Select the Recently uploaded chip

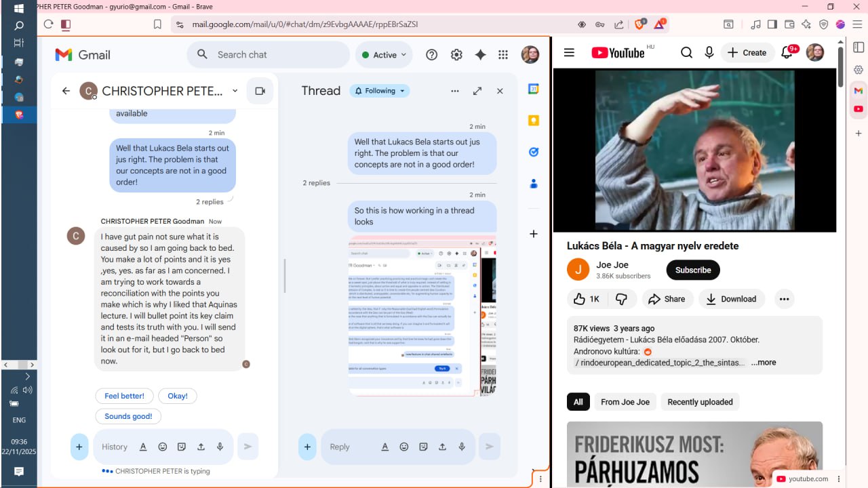tap(700, 402)
